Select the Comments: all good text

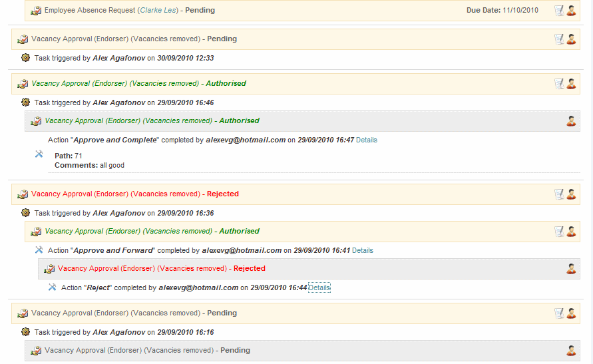click(89, 165)
